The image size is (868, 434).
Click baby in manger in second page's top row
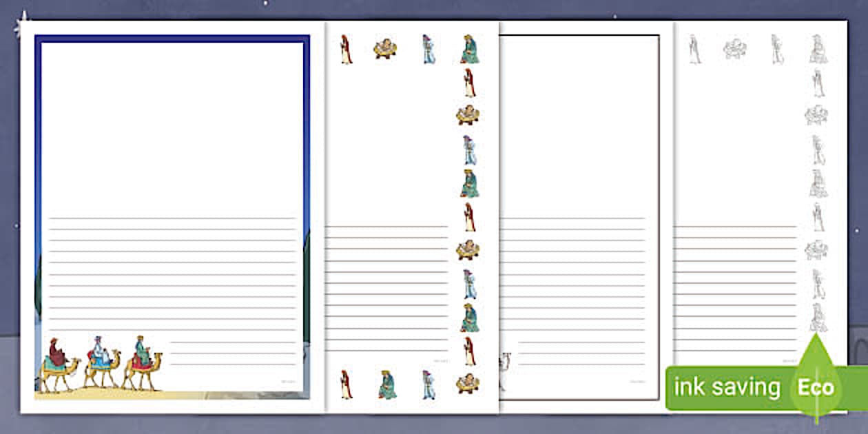tap(385, 49)
